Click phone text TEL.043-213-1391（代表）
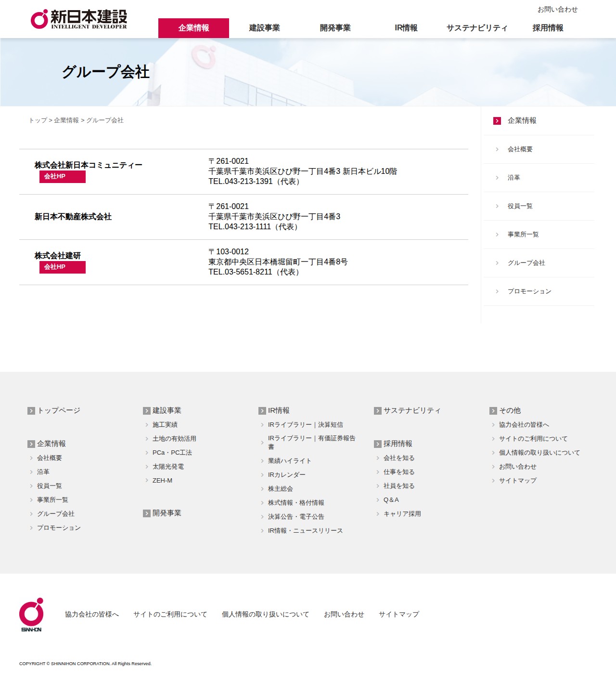The height and width of the screenshot is (695, 616). (256, 182)
